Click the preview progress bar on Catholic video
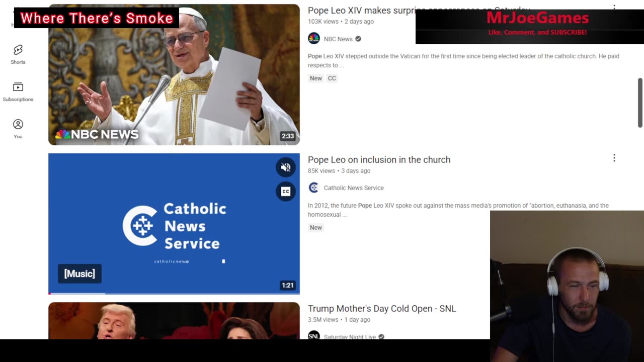 174,293
